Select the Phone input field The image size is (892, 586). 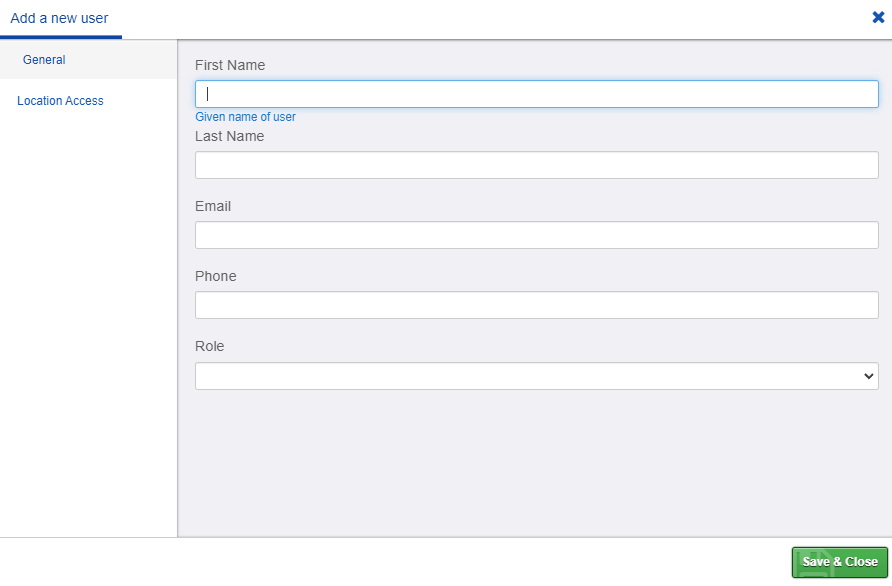(537, 304)
